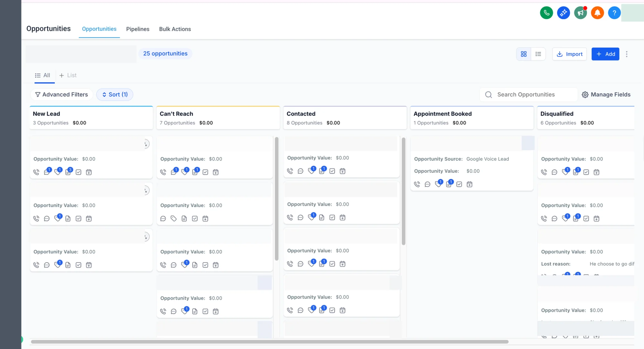Open conversation icon on first Contacted card

click(x=300, y=171)
